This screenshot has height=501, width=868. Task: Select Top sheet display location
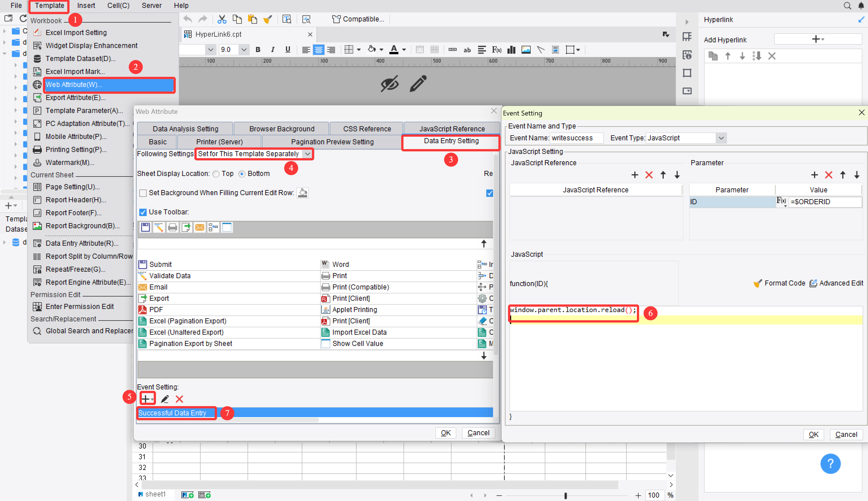(x=216, y=174)
